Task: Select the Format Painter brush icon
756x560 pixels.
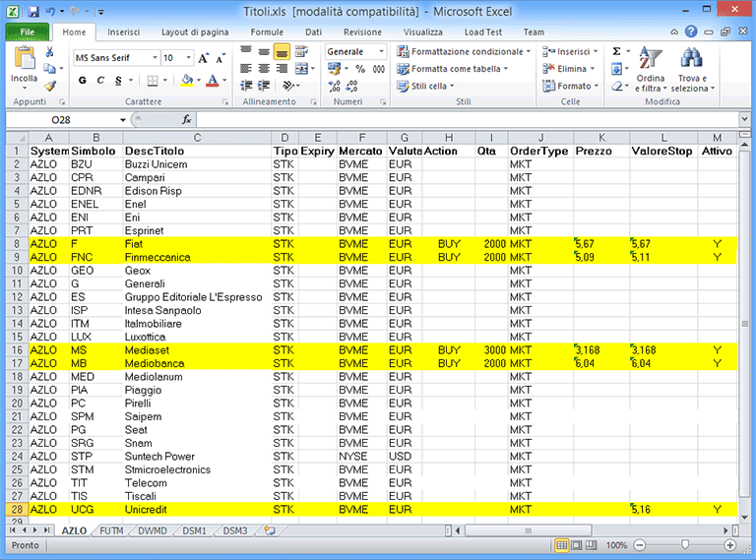Action: [x=50, y=86]
